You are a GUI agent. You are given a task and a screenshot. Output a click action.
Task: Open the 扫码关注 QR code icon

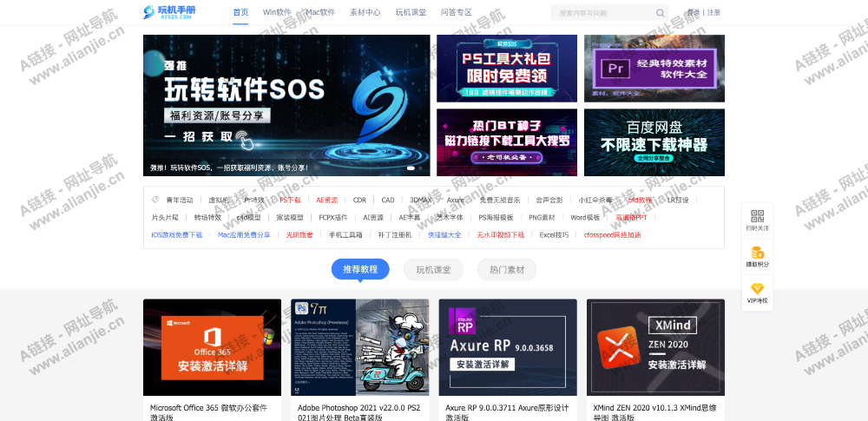[x=757, y=217]
